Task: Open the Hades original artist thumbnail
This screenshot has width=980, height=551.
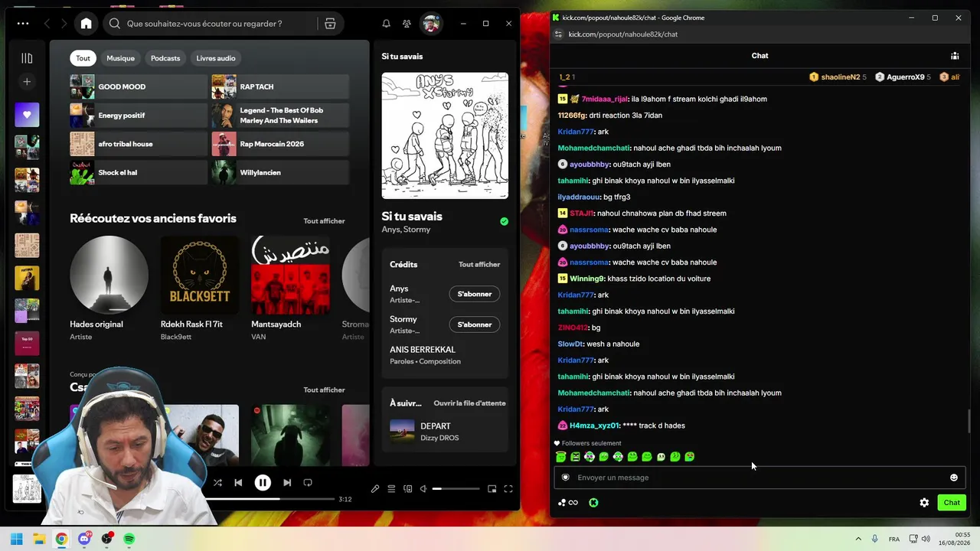Action: click(109, 275)
